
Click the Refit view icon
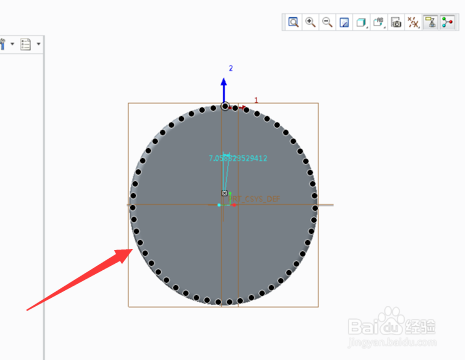[x=293, y=22]
